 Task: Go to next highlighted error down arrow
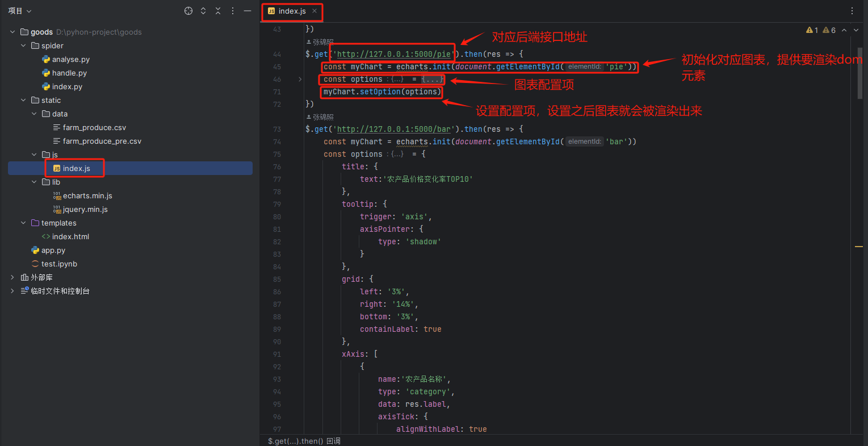[856, 30]
